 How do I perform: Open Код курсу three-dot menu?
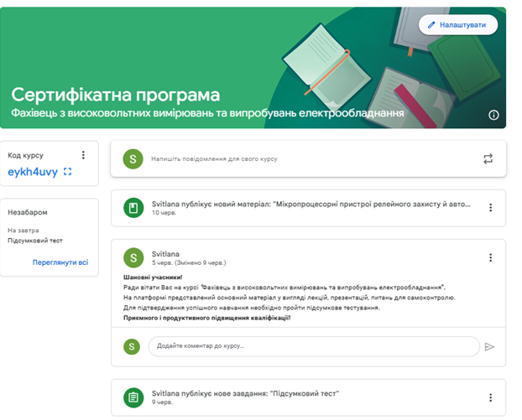point(83,155)
